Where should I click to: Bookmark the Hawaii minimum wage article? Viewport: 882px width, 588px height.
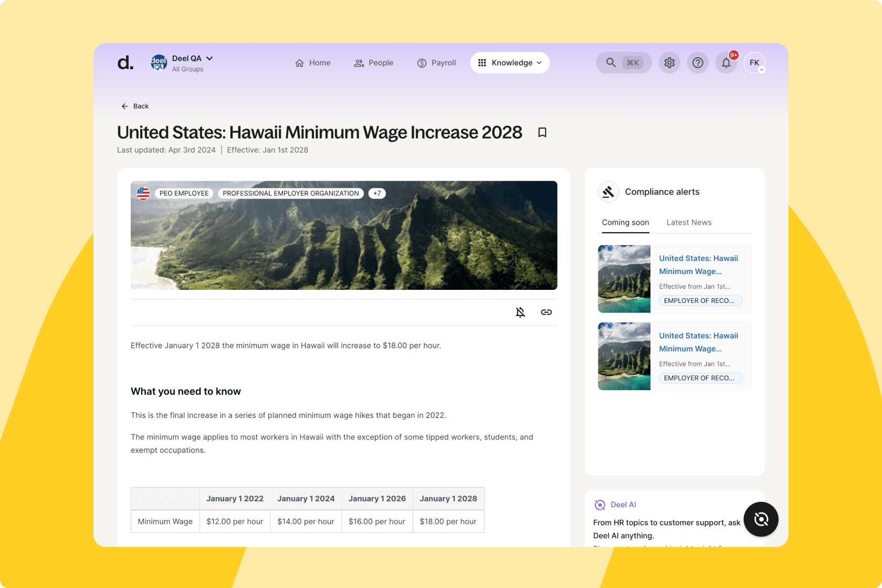pyautogui.click(x=542, y=132)
